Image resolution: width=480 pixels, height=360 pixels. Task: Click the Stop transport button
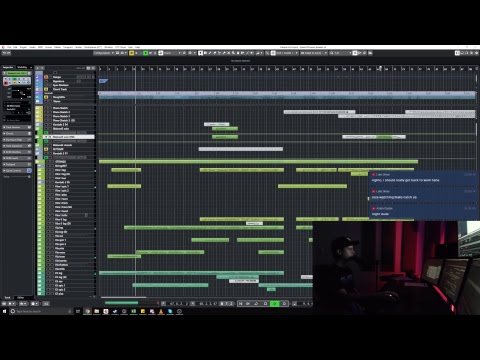[266, 304]
